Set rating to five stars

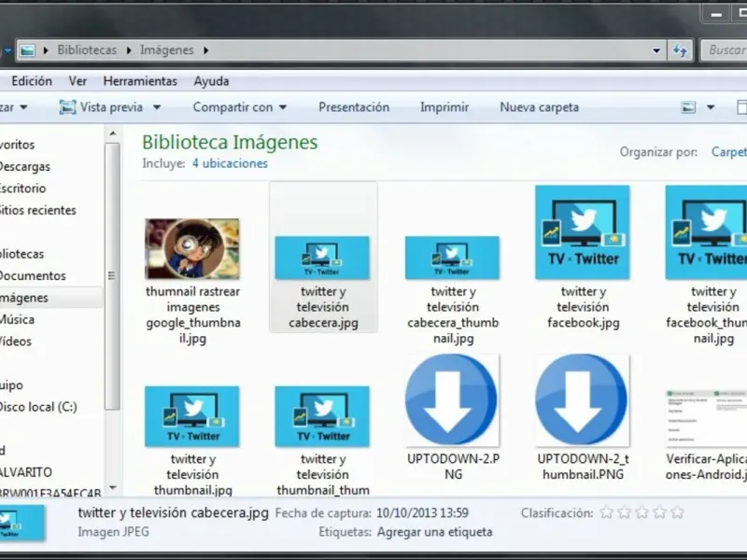(677, 512)
